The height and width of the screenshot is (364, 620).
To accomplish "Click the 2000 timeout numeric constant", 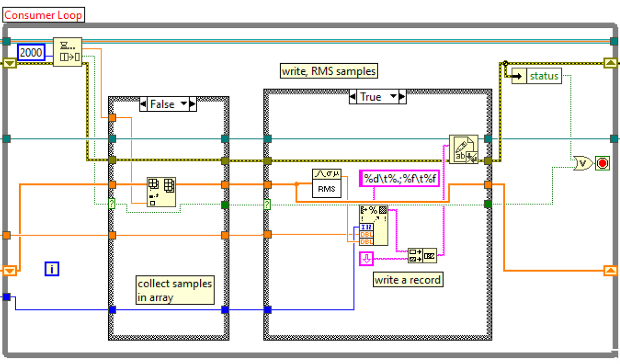I will point(31,53).
